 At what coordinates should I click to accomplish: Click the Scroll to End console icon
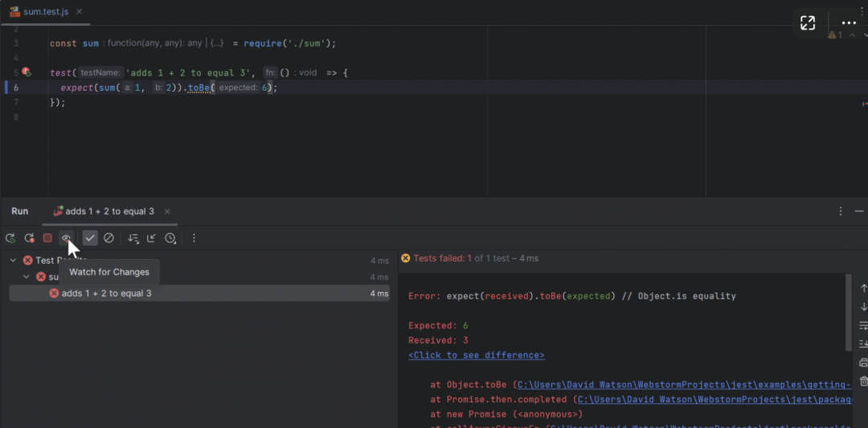(863, 344)
